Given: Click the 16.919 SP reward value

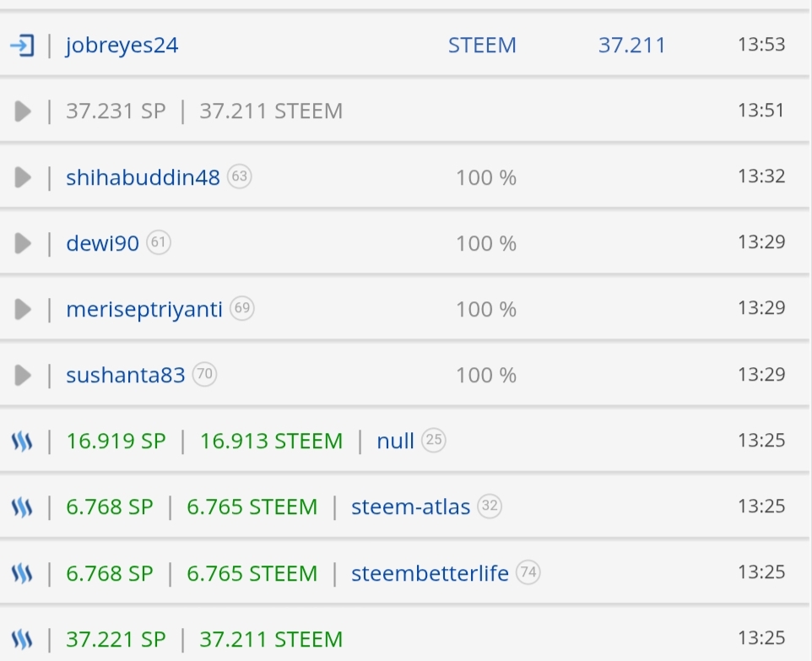Looking at the screenshot, I should (x=116, y=442).
